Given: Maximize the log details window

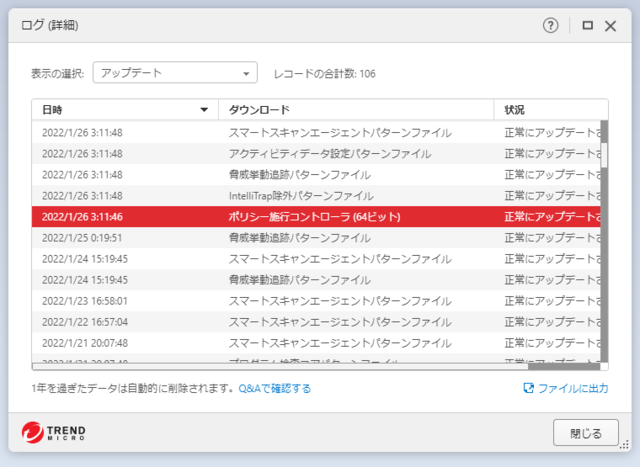Looking at the screenshot, I should 587,26.
